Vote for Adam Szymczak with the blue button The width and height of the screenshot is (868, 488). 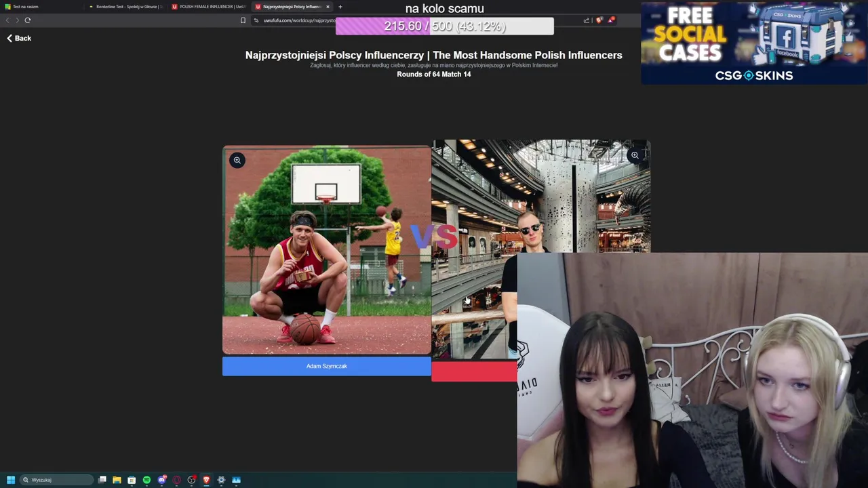tap(326, 366)
